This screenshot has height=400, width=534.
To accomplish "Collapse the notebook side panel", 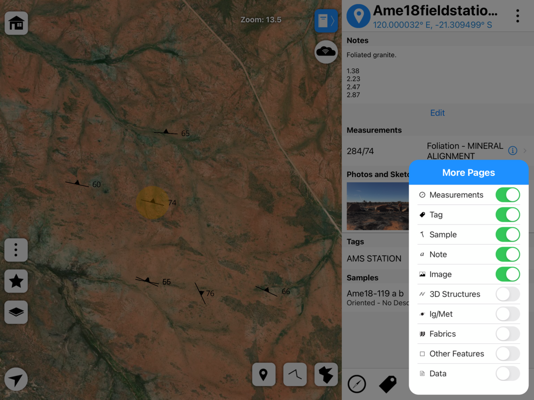I will 326,21.
